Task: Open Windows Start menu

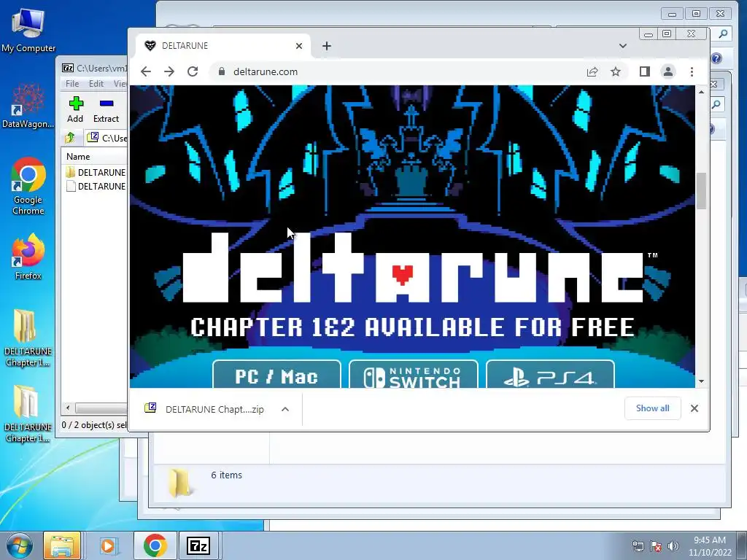Action: [x=19, y=545]
